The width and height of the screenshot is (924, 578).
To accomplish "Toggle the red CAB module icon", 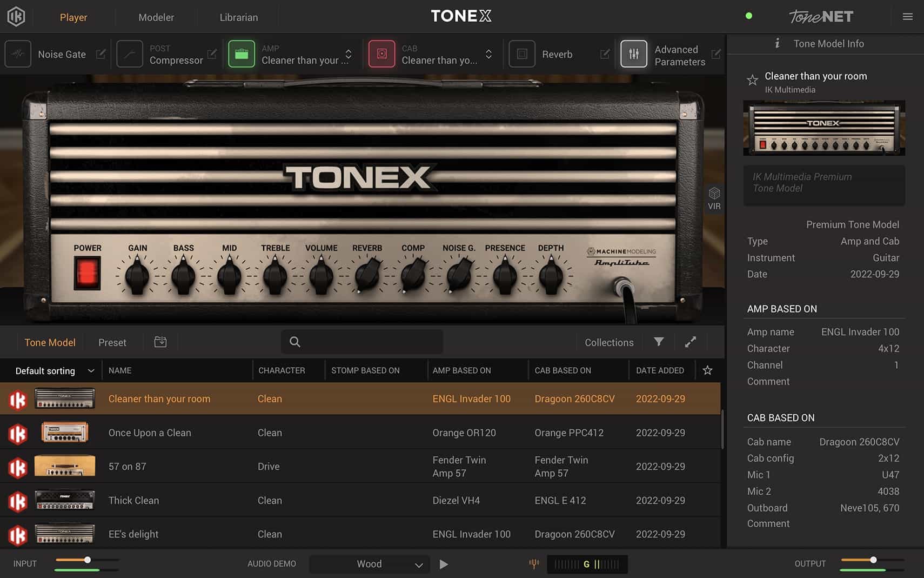I will point(381,54).
